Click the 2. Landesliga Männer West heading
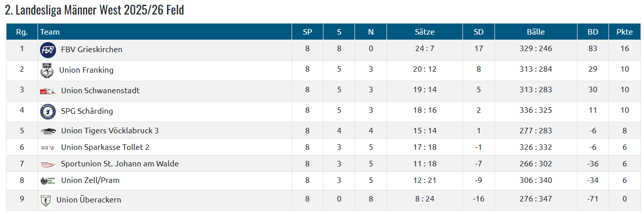Viewport: 644px width, 214px height. tap(94, 10)
